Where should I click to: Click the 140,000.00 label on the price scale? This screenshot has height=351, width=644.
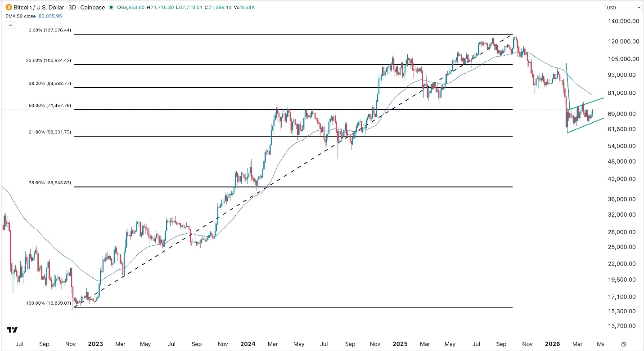(622, 21)
